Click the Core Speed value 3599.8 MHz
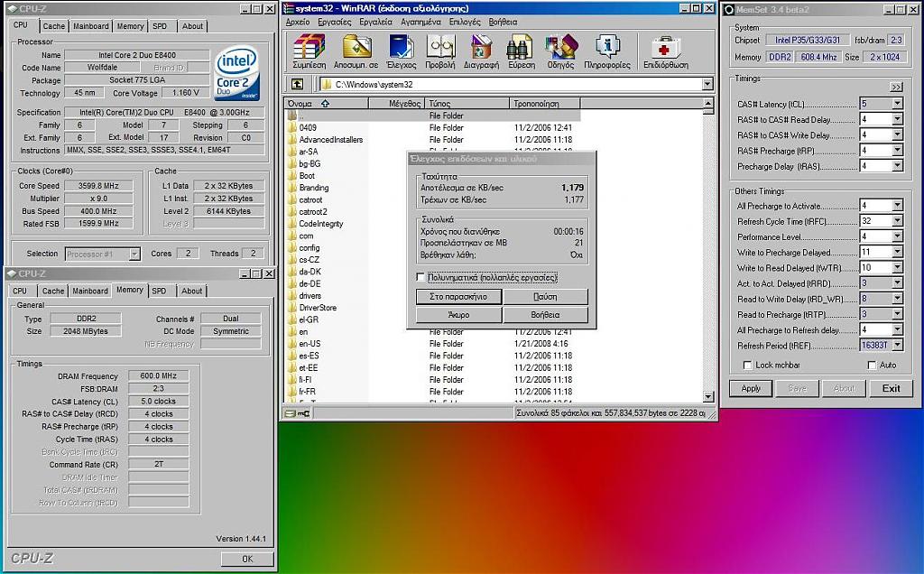Viewport: 924px width, 574px height. (x=98, y=186)
